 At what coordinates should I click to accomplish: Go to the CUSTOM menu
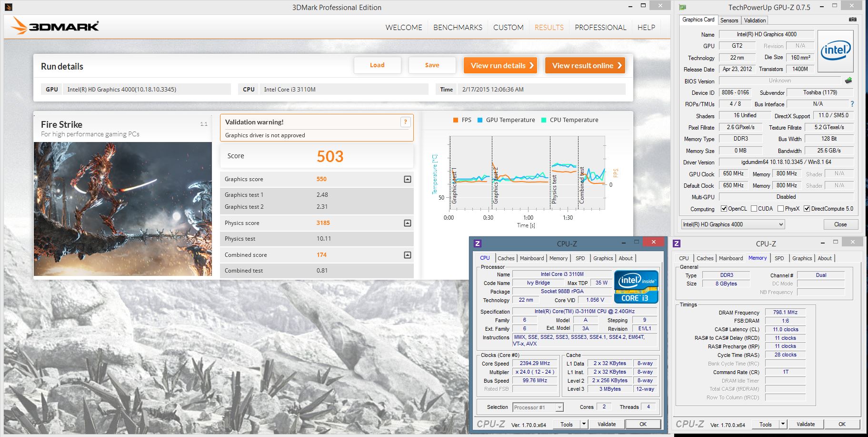(x=508, y=28)
